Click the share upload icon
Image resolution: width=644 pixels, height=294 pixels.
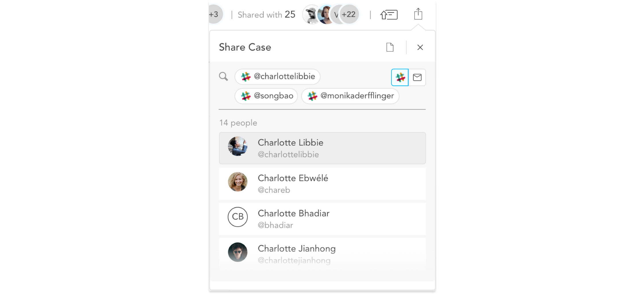click(418, 14)
